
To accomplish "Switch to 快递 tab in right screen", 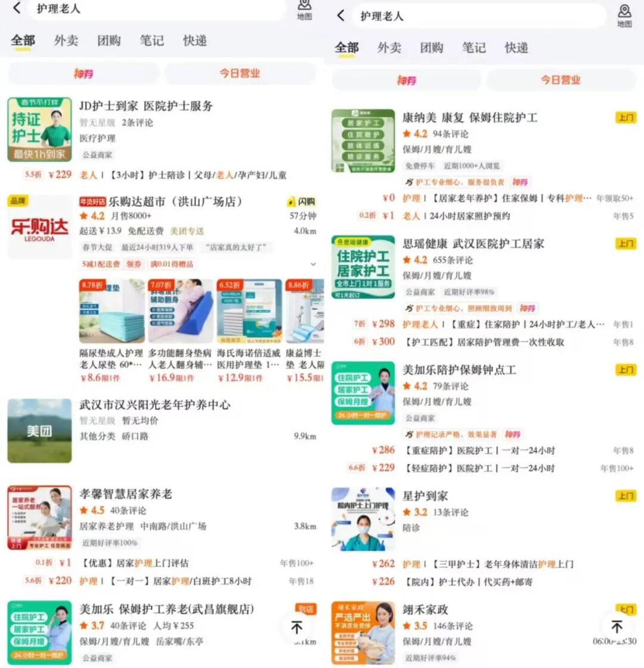I will click(516, 48).
